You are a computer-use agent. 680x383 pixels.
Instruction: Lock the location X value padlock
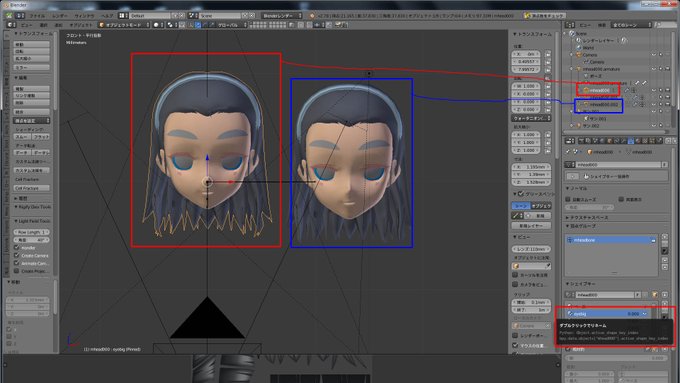pos(548,54)
